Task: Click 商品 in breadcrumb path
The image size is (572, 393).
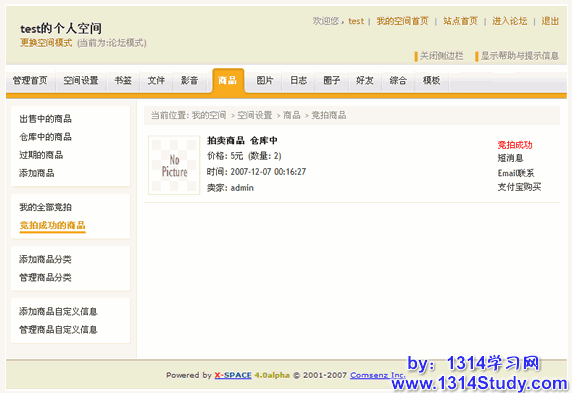Action: [292, 116]
